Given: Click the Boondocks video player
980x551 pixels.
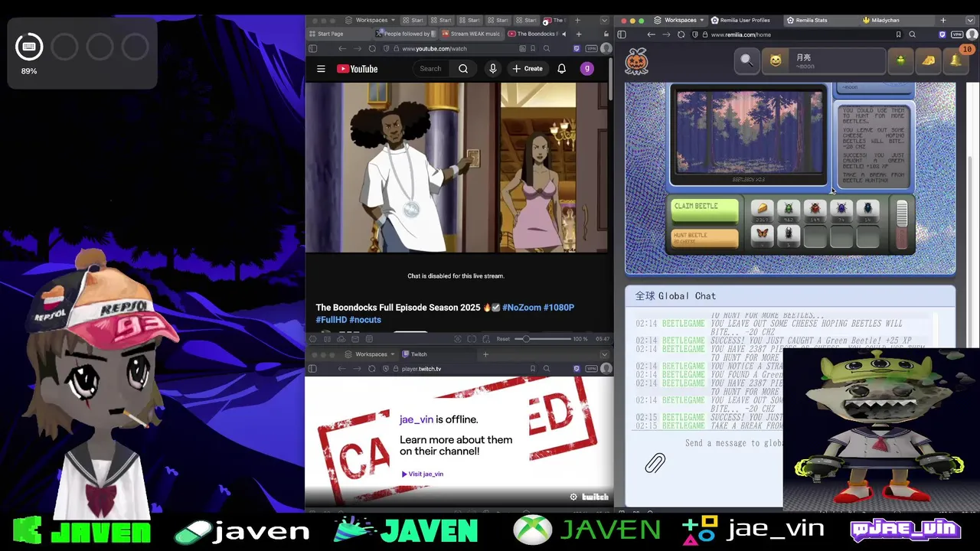Looking at the screenshot, I should (x=458, y=167).
